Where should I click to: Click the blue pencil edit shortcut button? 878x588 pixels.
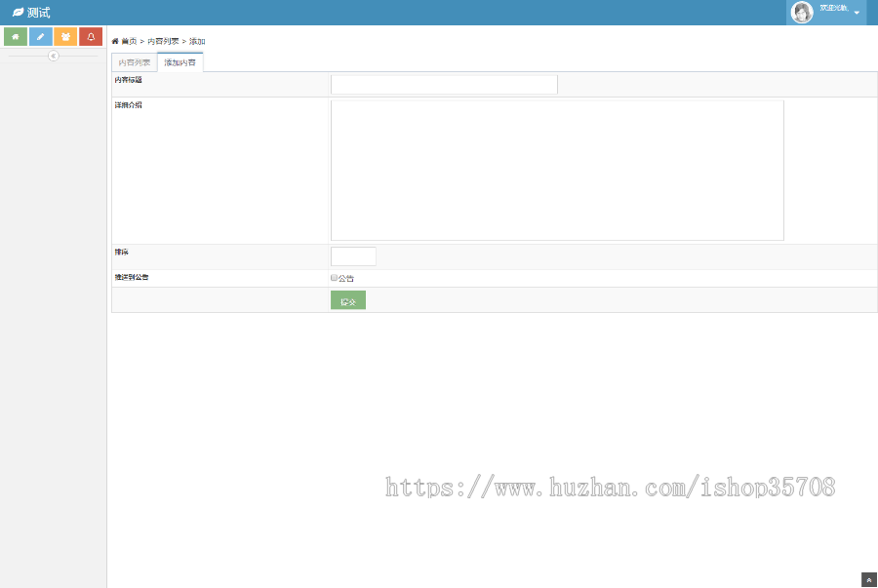41,37
